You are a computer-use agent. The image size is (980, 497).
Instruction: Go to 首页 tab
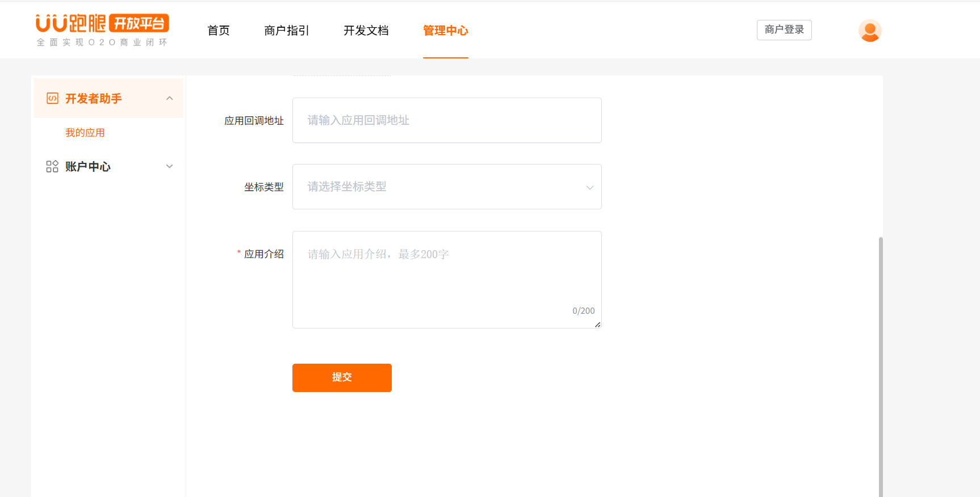219,31
